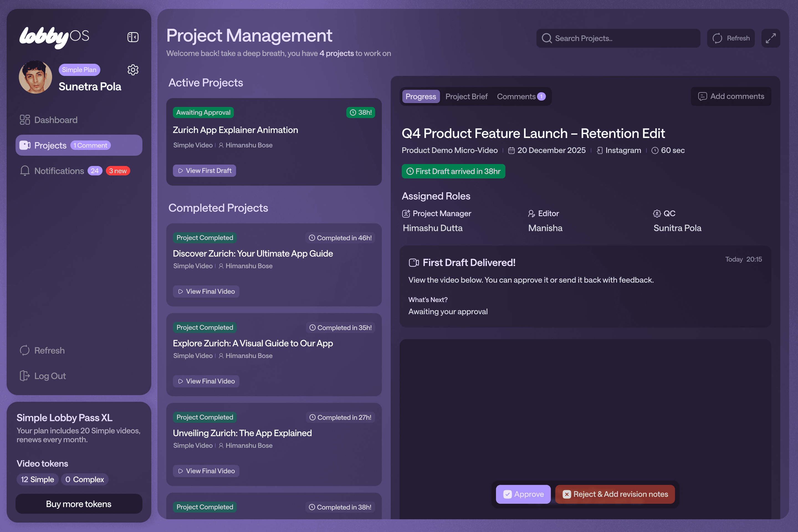Click the expand fullscreen arrows icon
The image size is (798, 532).
click(770, 38)
